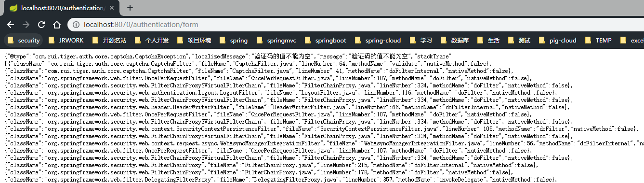Viewport: 644px width, 183px height.
Task: Open the JRWORK bookmark folder
Action: [x=66, y=40]
